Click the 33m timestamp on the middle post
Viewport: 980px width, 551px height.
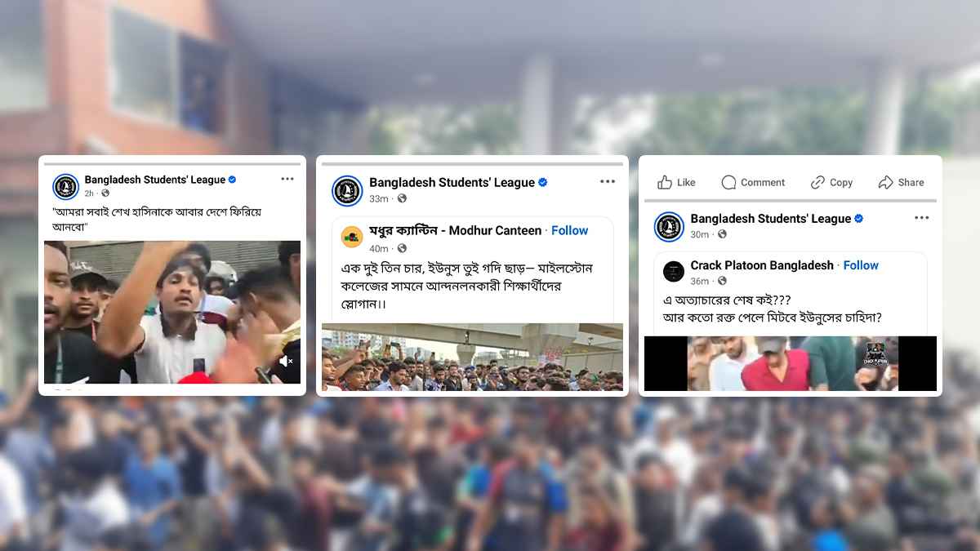[x=378, y=198]
